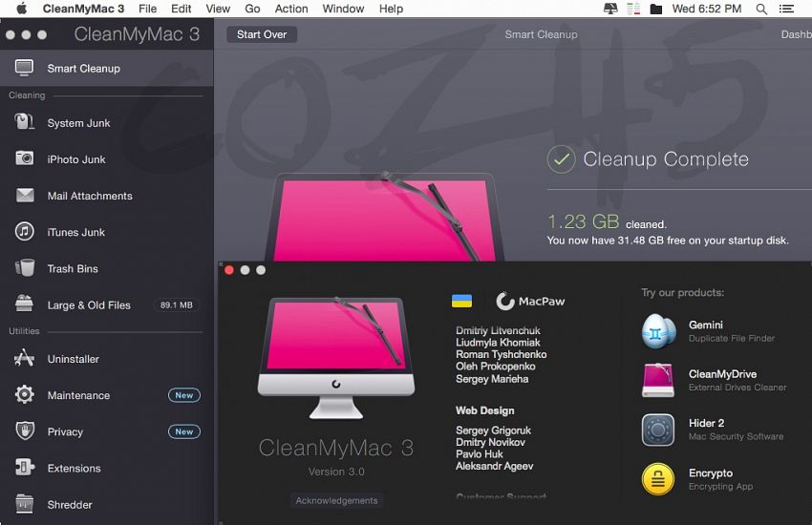Open the Shredder icon
Screen dimensions: 812x525
click(24, 504)
